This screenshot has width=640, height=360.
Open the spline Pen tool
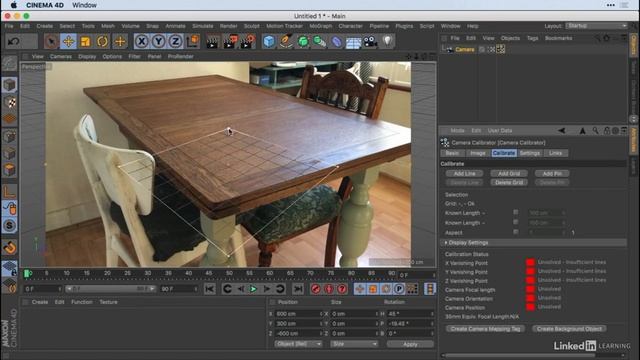coord(286,41)
